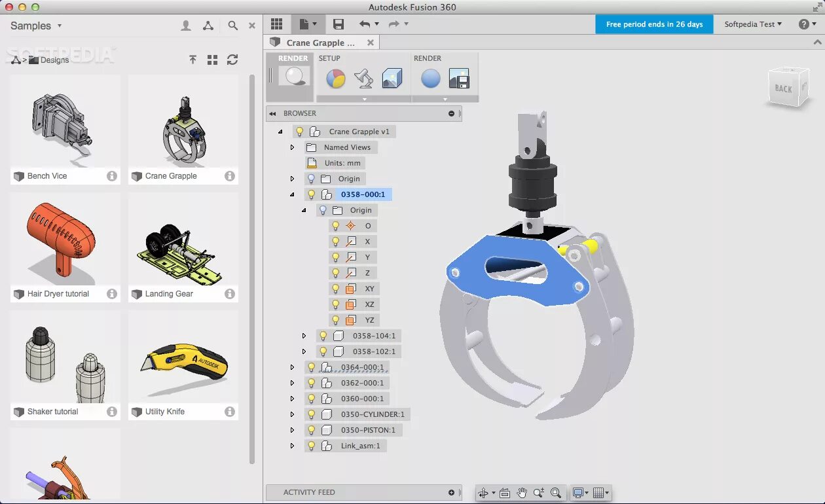Click the people icon in Samples panel
Viewport: 825px width, 504px height.
pos(186,26)
